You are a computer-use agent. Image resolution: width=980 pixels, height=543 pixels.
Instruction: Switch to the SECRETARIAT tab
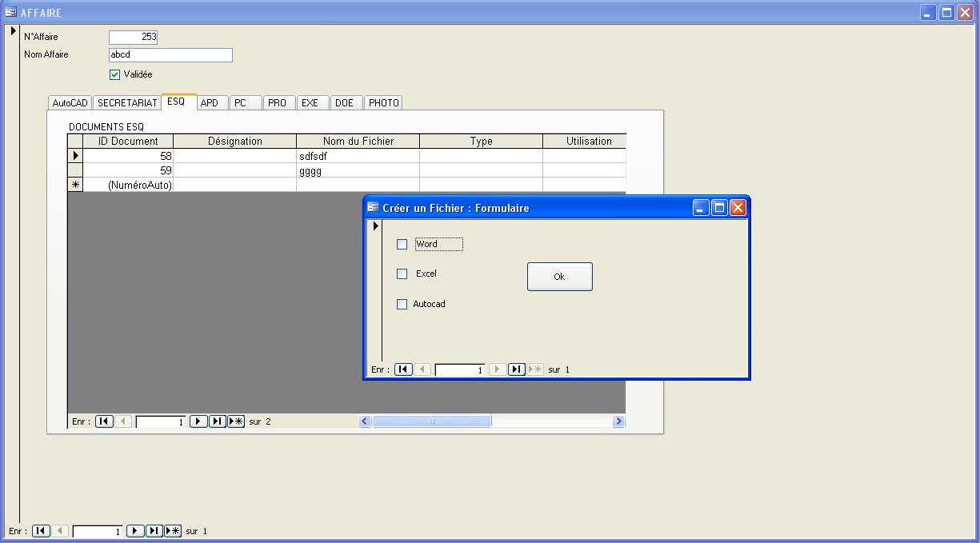click(x=127, y=103)
